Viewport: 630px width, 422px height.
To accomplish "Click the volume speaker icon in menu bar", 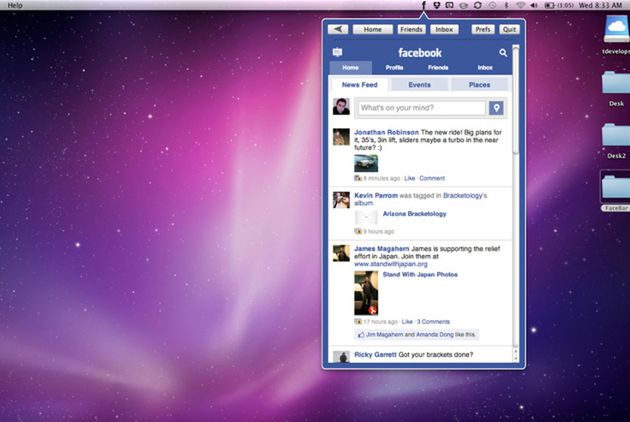I will [534, 5].
